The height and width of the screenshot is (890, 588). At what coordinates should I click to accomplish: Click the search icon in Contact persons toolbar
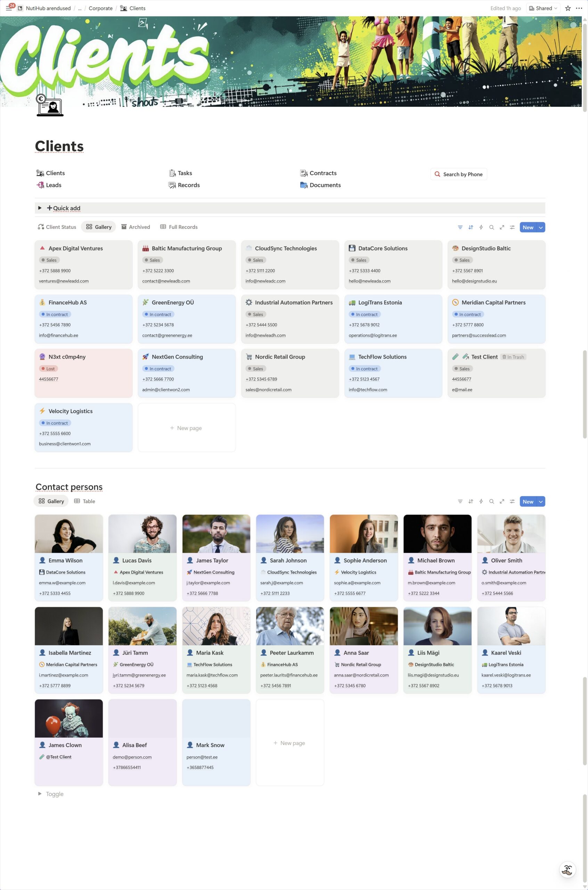click(x=491, y=501)
